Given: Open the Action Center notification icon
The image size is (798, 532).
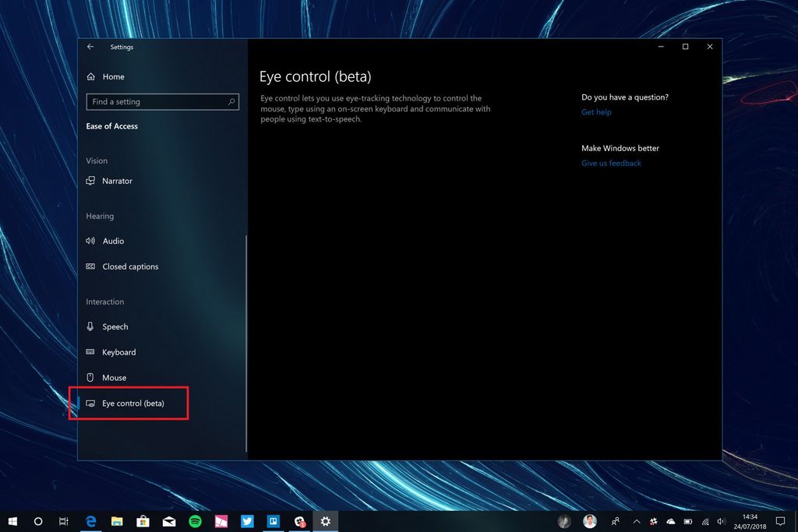Looking at the screenshot, I should [x=780, y=521].
